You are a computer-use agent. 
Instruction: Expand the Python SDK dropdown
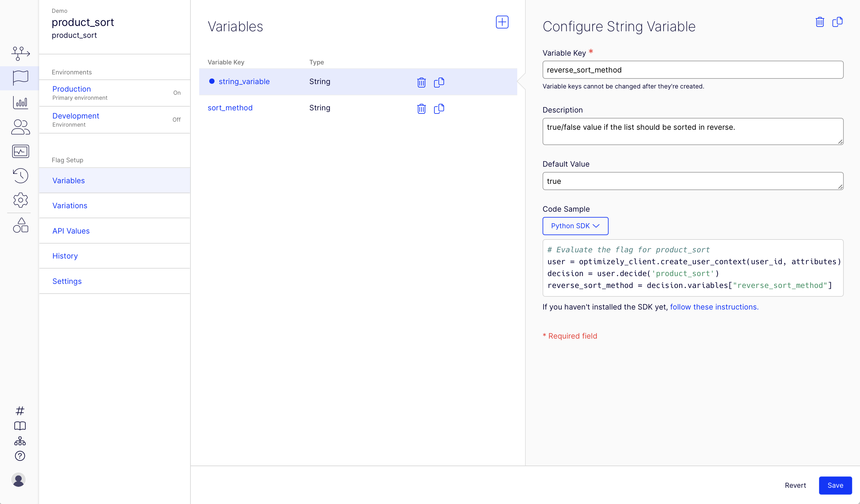coord(575,226)
